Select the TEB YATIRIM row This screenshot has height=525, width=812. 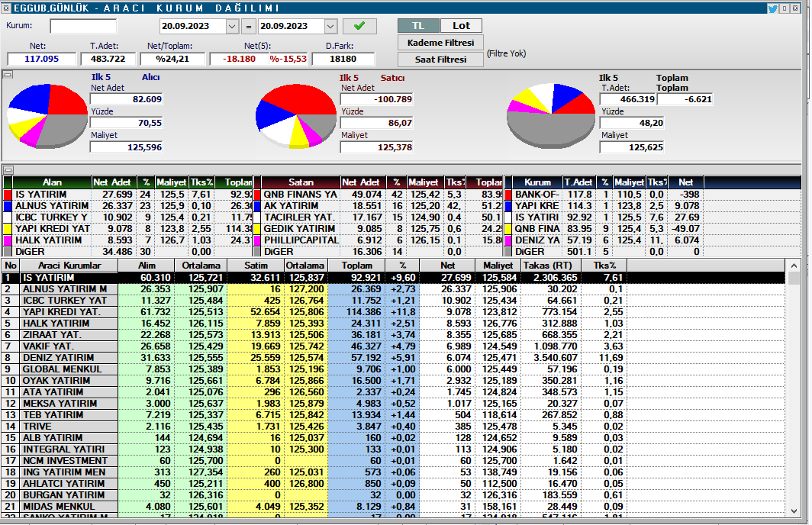(393, 414)
